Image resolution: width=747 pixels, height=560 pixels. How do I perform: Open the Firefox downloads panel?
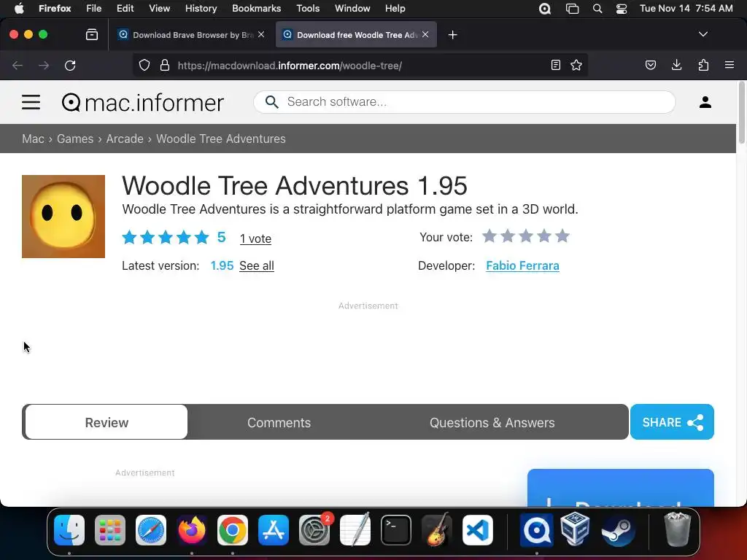[676, 65]
